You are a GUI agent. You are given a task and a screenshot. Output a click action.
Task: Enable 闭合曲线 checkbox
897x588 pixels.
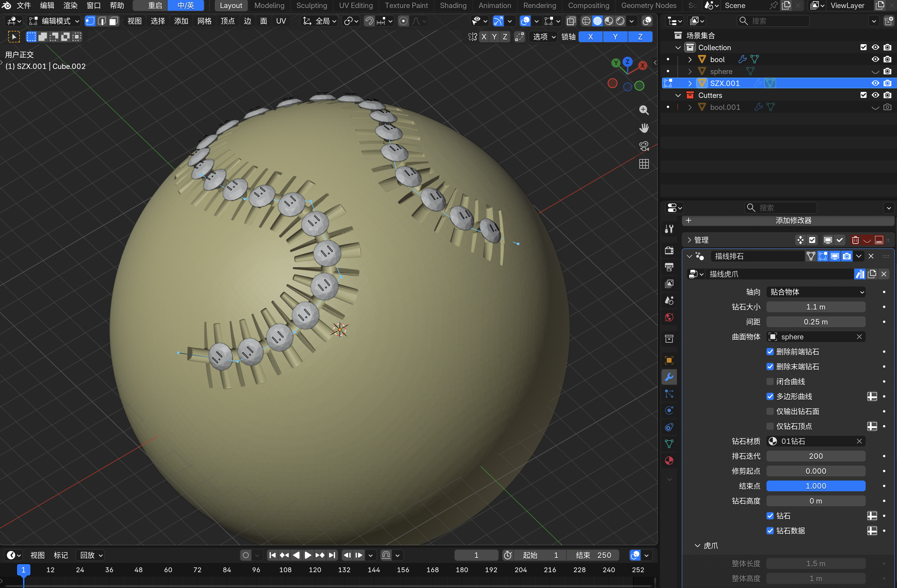(770, 381)
